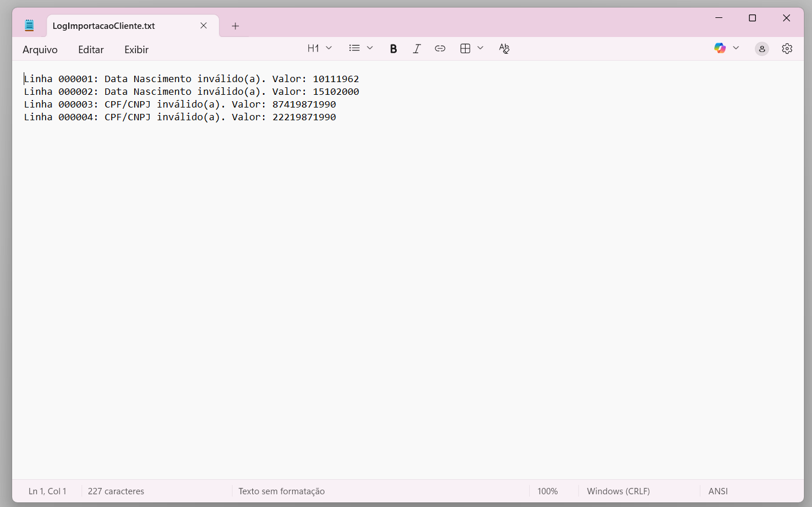Click 'CPF/CNPJ' text on line 000004
Screen dimensions: 812x507
click(128, 117)
